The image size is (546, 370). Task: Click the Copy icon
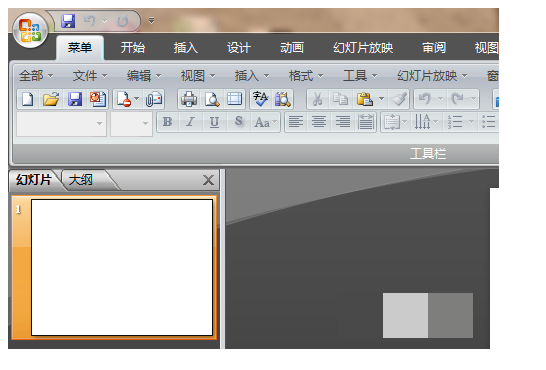click(340, 99)
